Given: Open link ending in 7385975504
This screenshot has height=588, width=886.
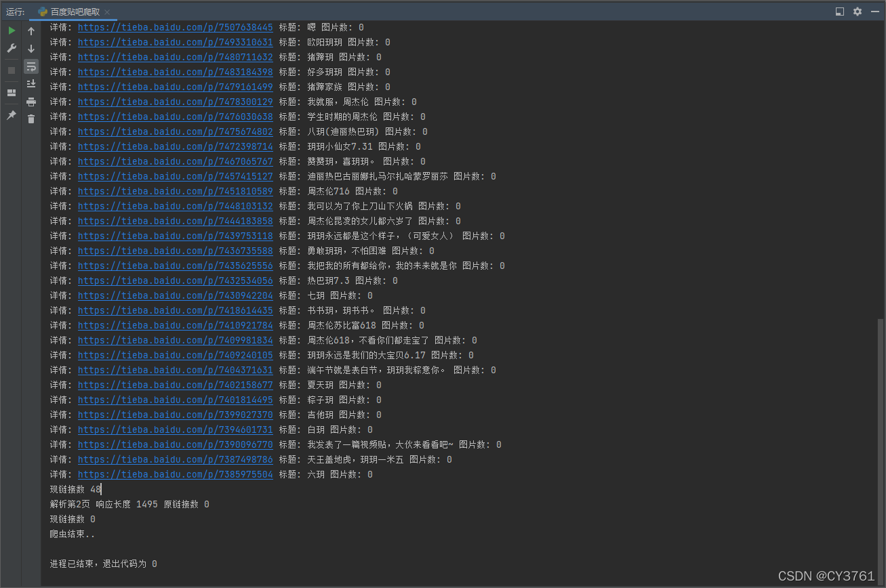Looking at the screenshot, I should pyautogui.click(x=176, y=474).
